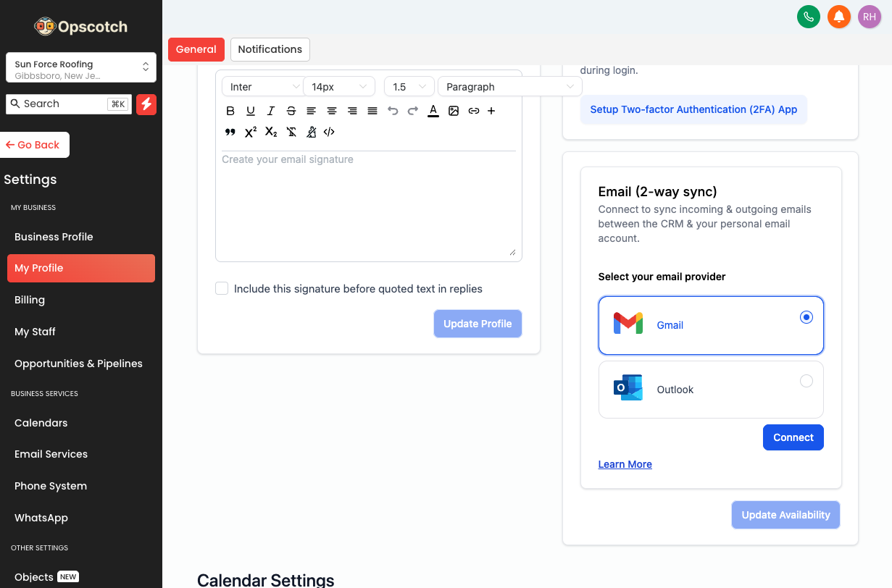
Task: Apply strikethrough formatting
Action: point(291,111)
